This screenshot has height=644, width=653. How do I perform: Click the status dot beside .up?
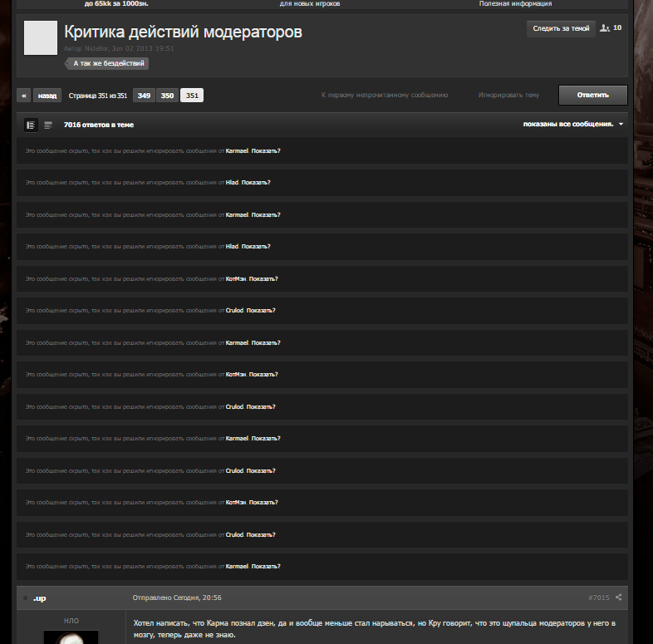point(26,598)
